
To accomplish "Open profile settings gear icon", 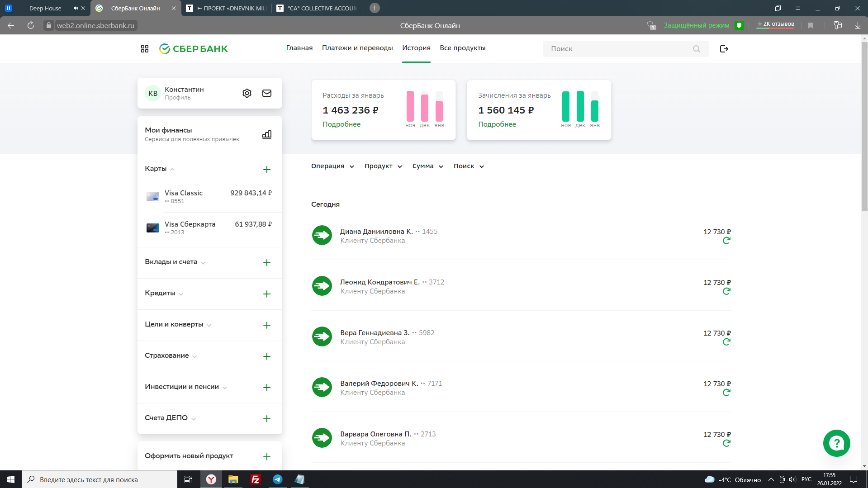I will [x=247, y=93].
